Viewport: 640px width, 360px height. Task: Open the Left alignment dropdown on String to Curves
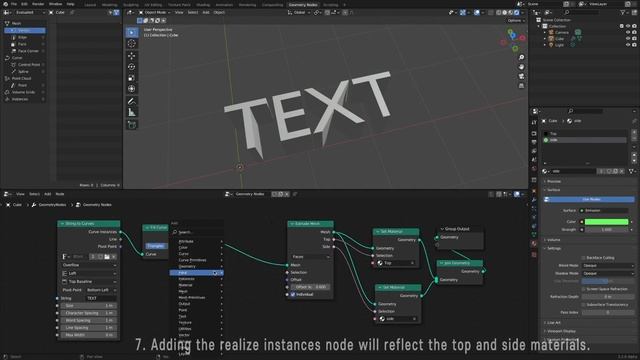click(89, 273)
